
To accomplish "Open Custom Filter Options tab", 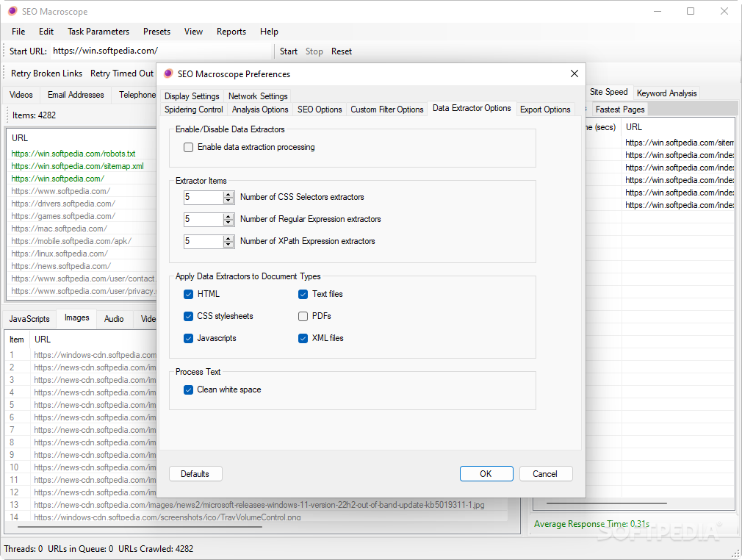I will click(386, 110).
